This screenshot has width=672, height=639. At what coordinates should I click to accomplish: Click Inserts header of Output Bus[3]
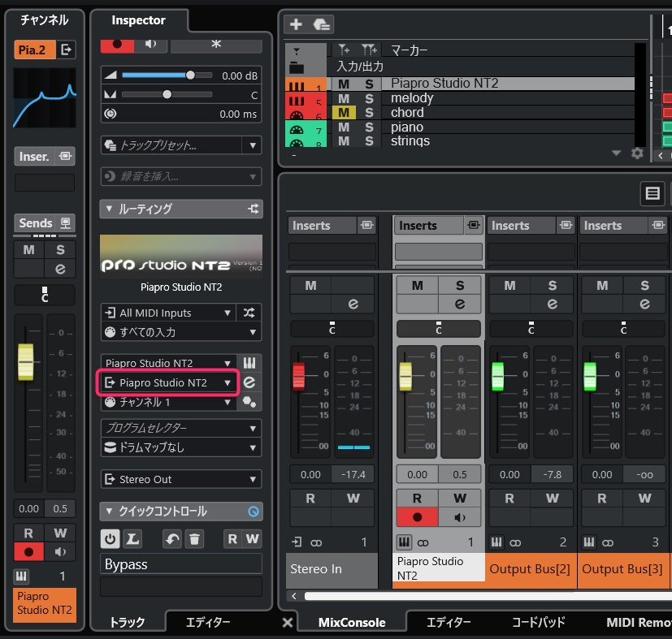coord(613,225)
